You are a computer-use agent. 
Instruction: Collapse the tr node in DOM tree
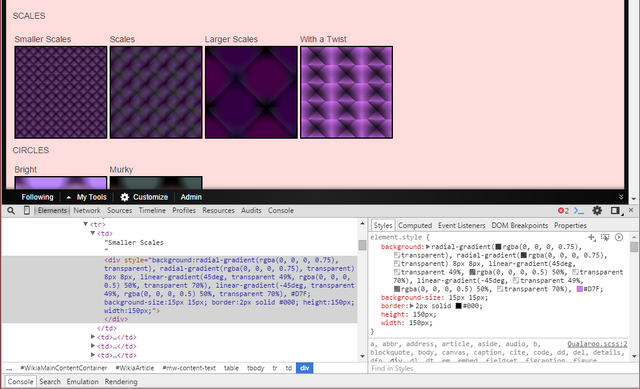(85, 224)
